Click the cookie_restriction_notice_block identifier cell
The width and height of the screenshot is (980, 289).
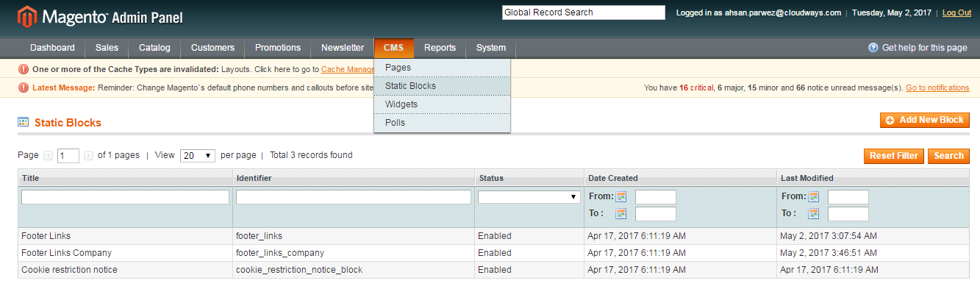[x=354, y=270]
